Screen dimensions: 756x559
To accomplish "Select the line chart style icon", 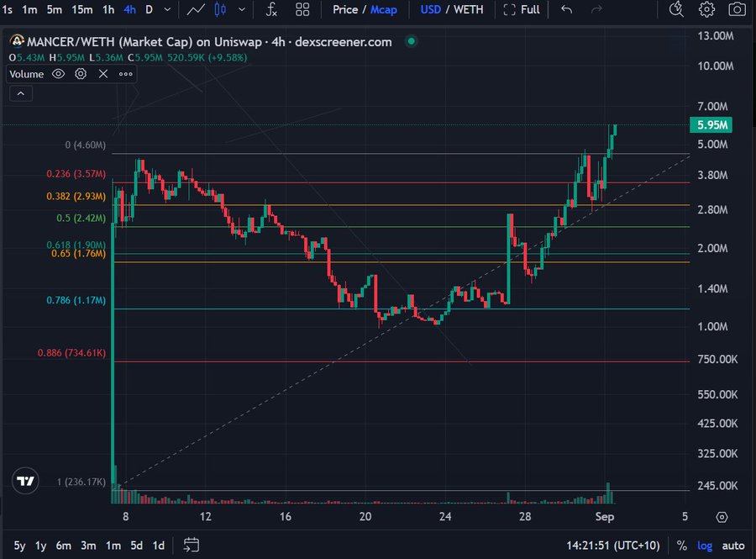I will pyautogui.click(x=196, y=9).
